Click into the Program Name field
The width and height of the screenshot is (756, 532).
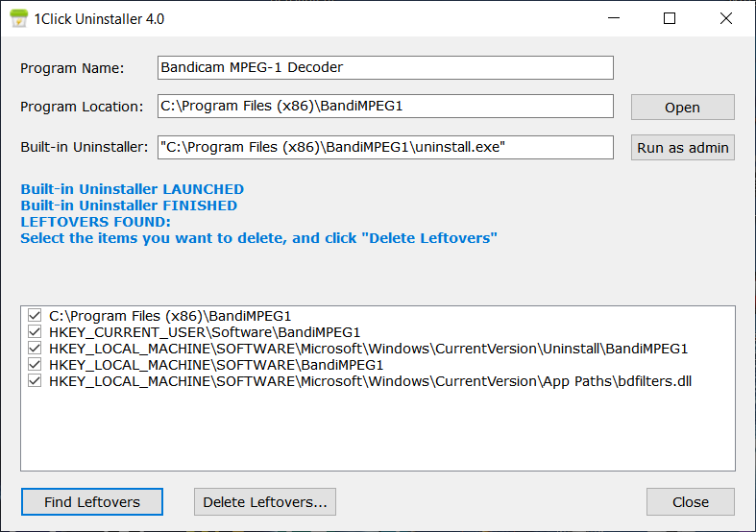384,67
